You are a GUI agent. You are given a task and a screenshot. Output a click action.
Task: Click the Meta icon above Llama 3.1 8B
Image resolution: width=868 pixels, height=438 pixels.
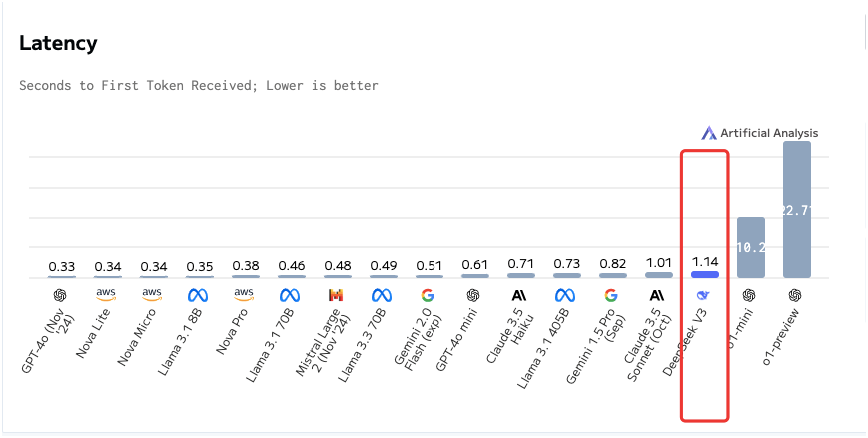coord(198,295)
